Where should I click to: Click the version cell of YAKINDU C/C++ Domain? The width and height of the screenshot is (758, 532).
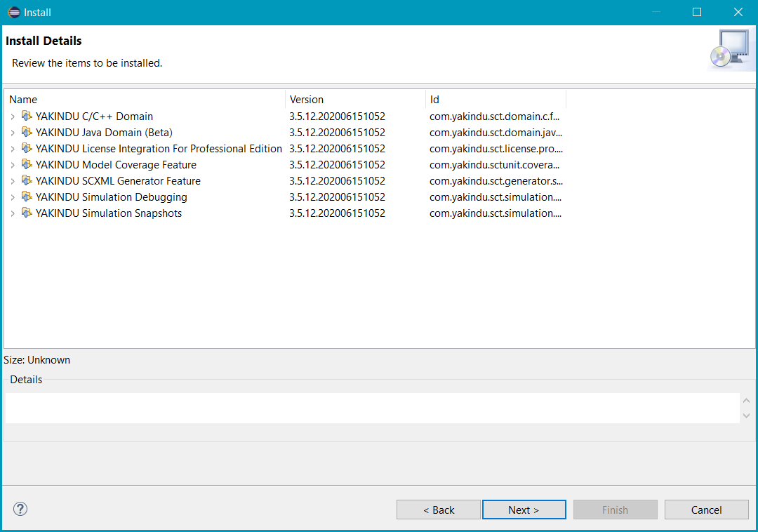338,117
